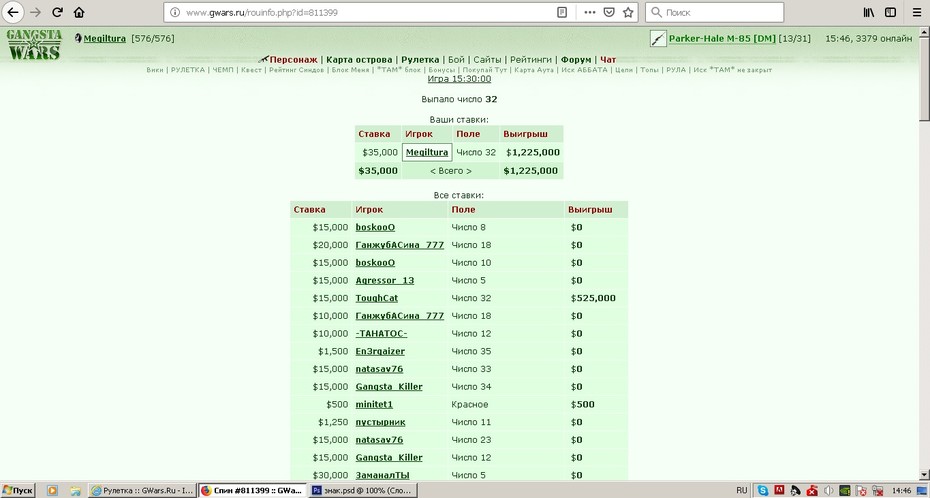
Task: Click the browser forward arrow
Action: point(35,12)
